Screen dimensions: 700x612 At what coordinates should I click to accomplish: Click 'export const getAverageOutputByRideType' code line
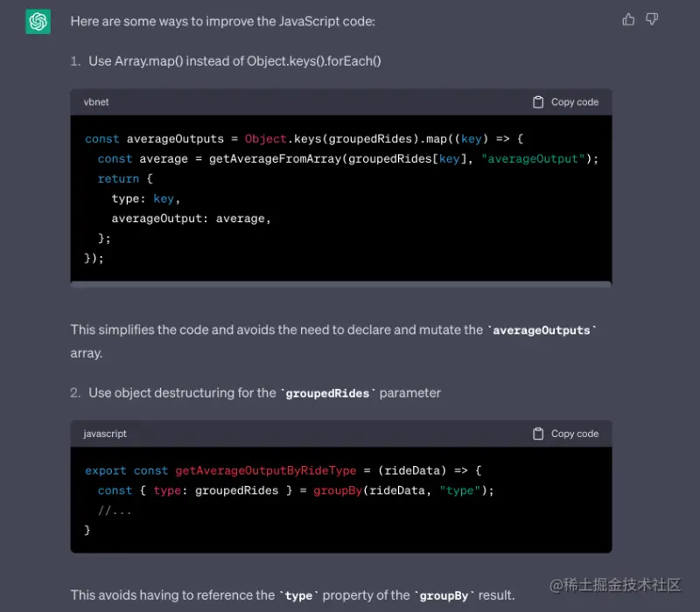pos(283,470)
